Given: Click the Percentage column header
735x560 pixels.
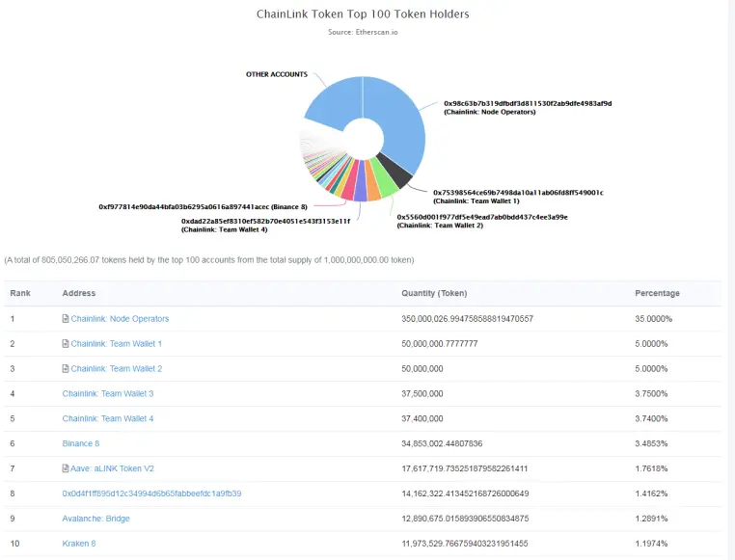Looking at the screenshot, I should 657,293.
